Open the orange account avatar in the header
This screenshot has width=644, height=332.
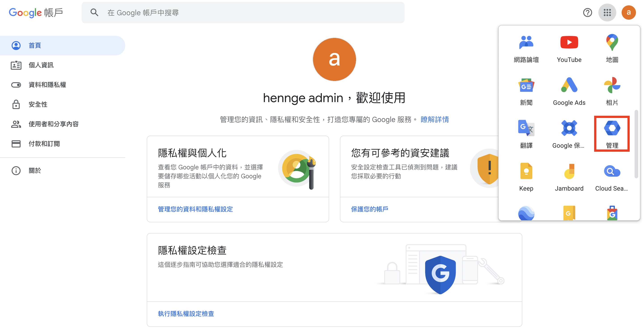629,13
